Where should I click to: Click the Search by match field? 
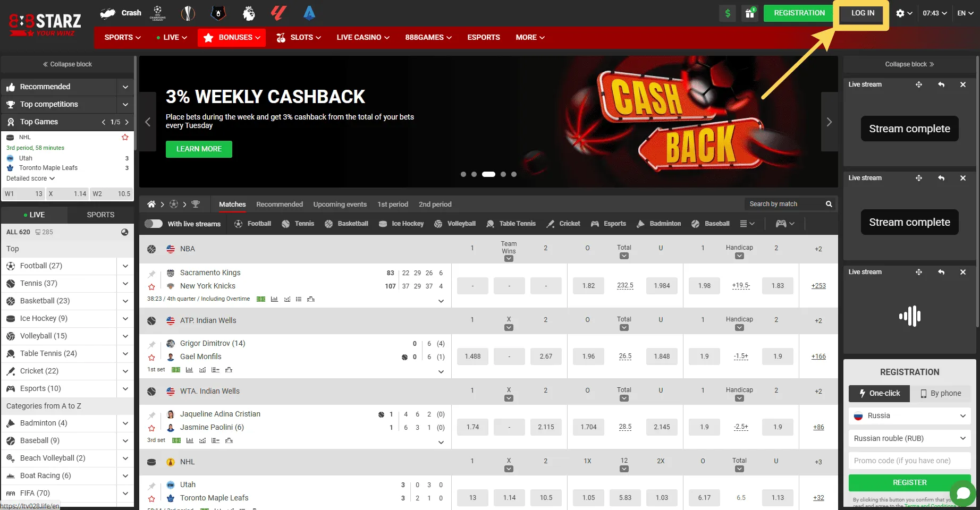coord(784,204)
